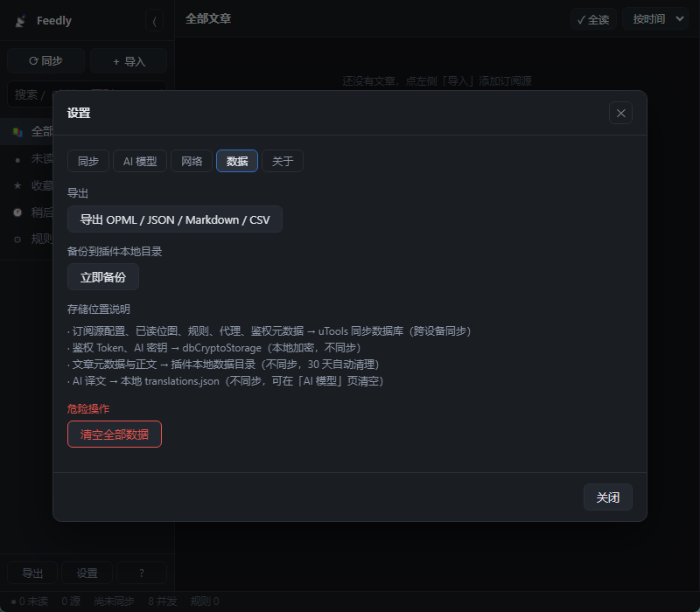The height and width of the screenshot is (612, 700).
Task: Click the 备份到插件本地目录 label
Action: click(x=115, y=252)
